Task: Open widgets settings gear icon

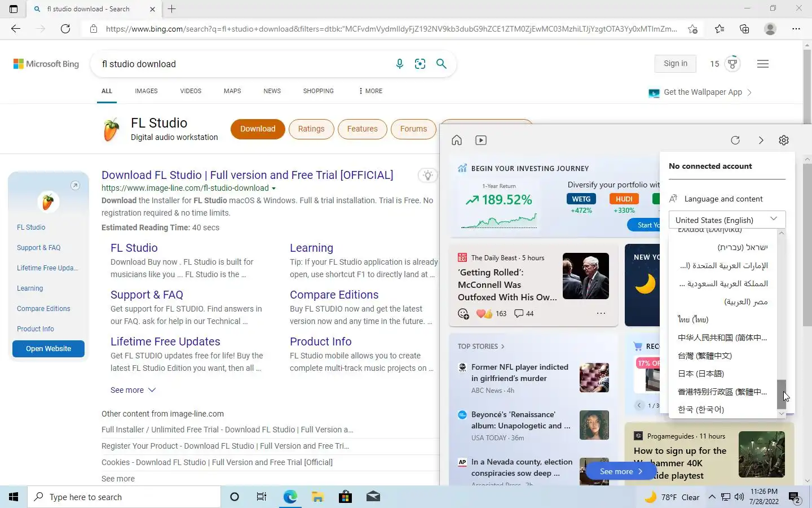Action: pyautogui.click(x=784, y=140)
